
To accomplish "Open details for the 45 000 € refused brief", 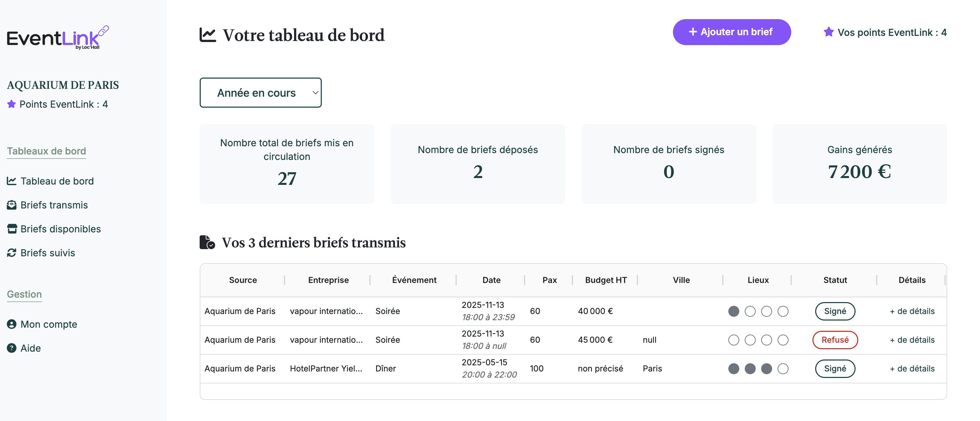I will tap(912, 340).
